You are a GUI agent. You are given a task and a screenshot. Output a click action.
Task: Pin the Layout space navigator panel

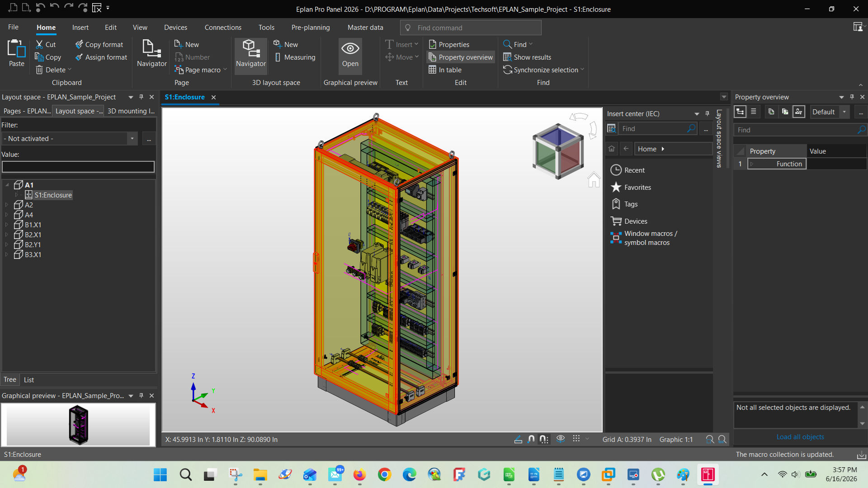point(141,97)
